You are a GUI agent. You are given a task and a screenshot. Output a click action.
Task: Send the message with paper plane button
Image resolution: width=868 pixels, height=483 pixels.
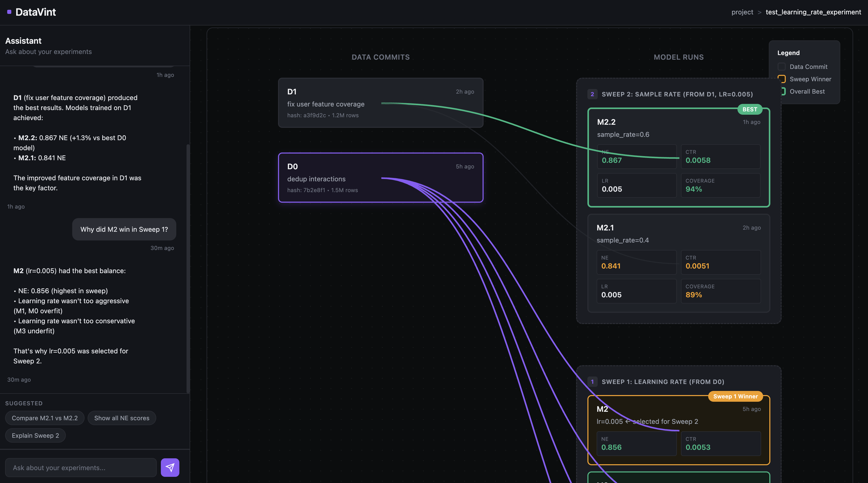pos(170,468)
